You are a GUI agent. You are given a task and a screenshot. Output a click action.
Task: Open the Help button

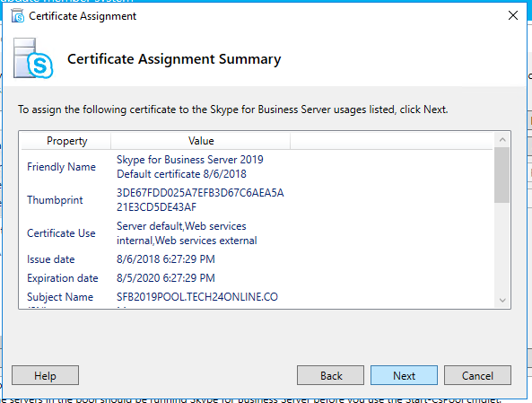(x=45, y=375)
